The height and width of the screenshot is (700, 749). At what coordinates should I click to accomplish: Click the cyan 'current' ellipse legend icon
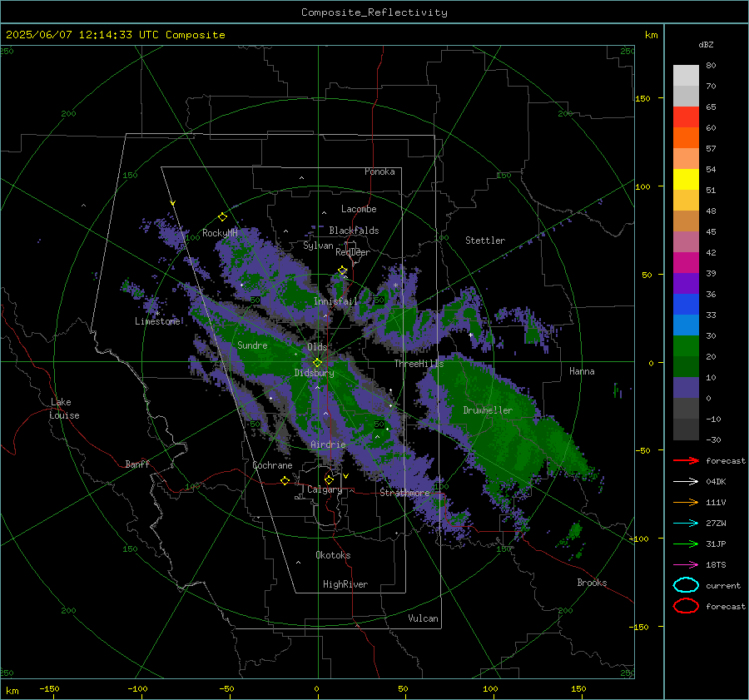click(686, 585)
